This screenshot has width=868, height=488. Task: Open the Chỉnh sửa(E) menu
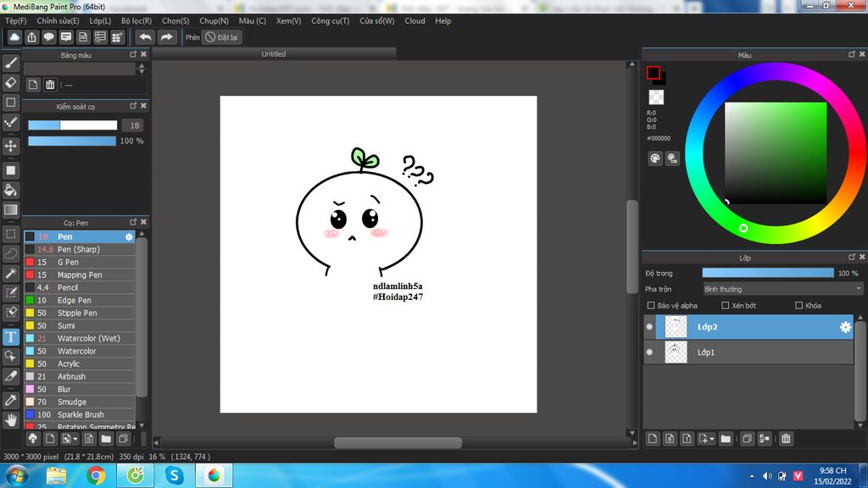(x=58, y=21)
